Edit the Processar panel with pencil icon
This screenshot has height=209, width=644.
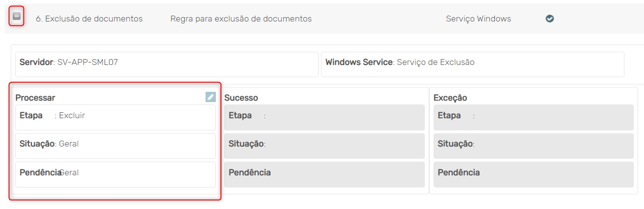click(210, 97)
